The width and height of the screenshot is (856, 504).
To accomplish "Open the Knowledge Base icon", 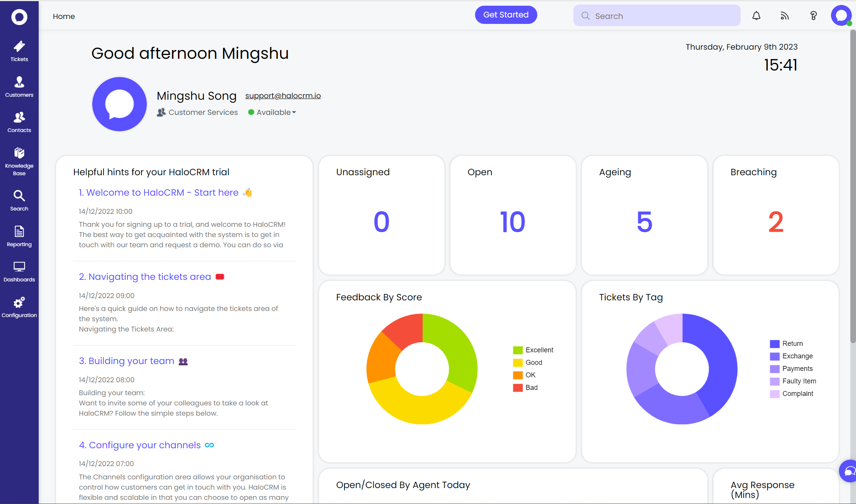I will (x=19, y=161).
